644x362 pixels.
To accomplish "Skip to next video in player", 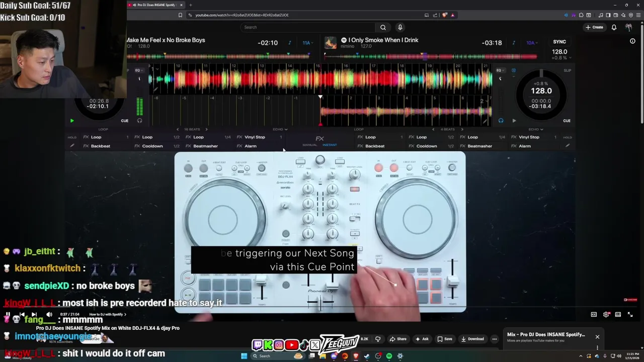I will tap(34, 314).
